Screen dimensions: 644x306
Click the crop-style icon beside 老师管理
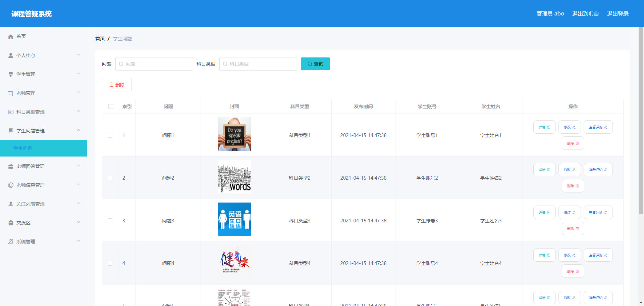(x=11, y=93)
